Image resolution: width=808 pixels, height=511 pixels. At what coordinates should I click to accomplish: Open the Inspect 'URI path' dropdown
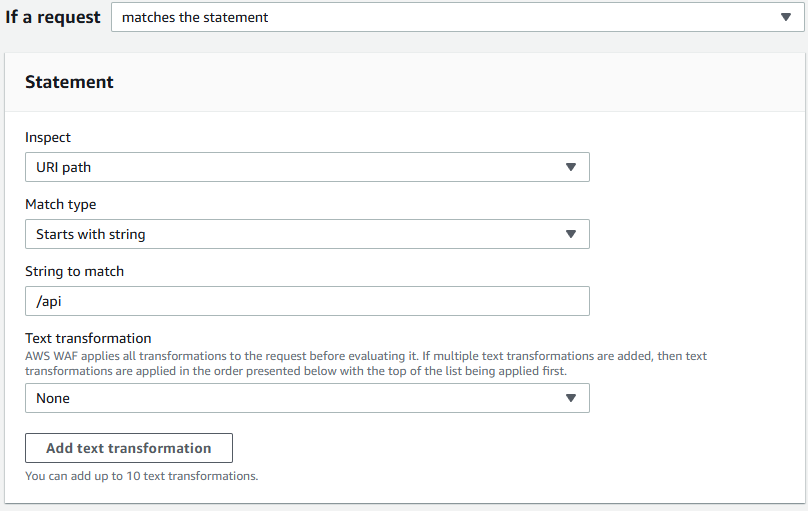(300, 167)
